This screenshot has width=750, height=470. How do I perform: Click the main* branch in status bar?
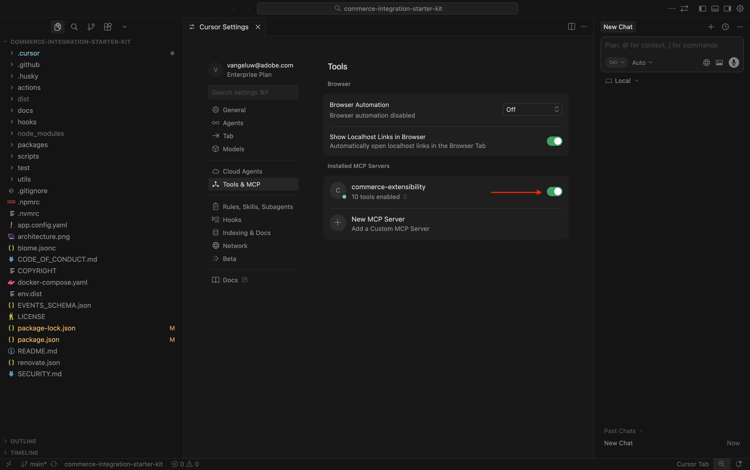coord(33,464)
